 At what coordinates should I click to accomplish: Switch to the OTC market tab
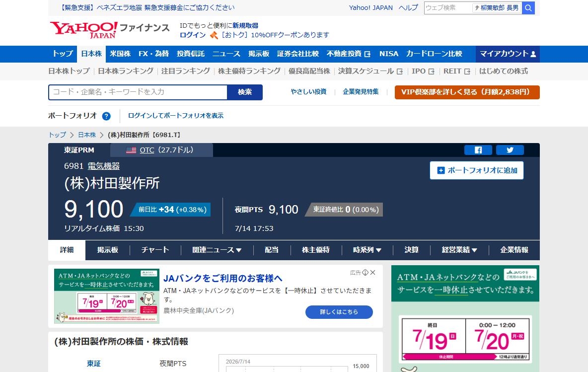pos(161,150)
